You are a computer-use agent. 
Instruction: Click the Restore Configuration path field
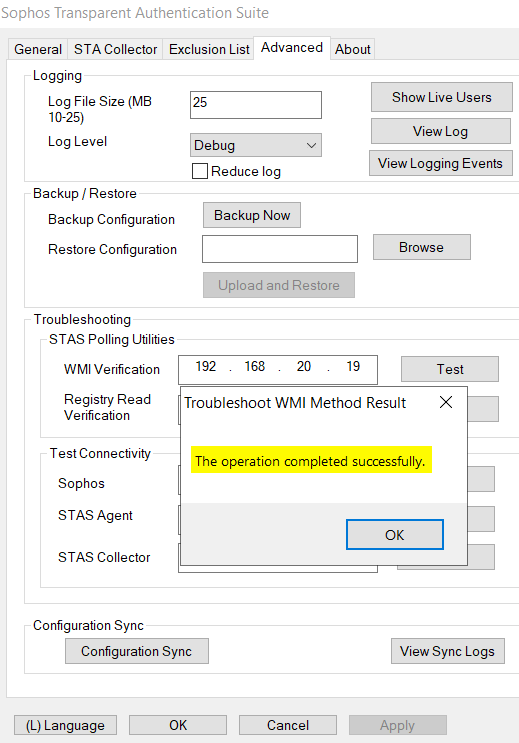tap(280, 249)
